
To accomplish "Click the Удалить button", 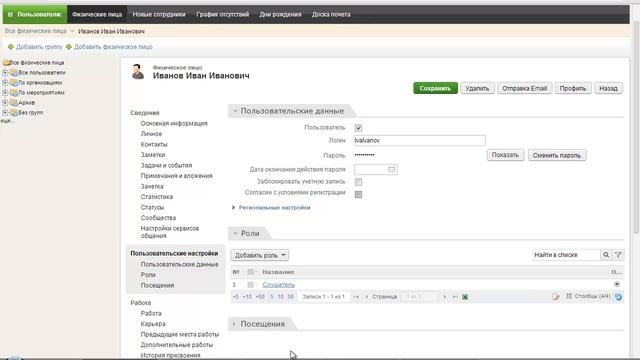I will coord(477,88).
